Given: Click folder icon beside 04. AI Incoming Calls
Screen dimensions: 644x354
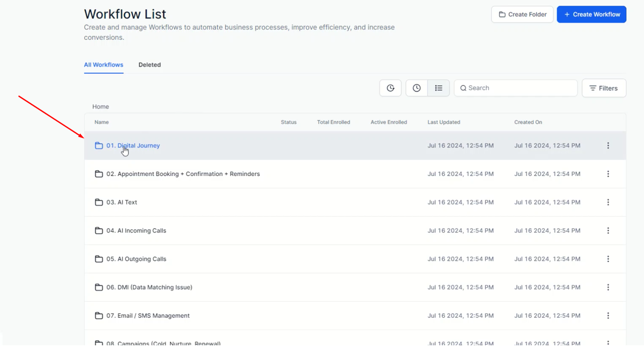Looking at the screenshot, I should pos(99,231).
